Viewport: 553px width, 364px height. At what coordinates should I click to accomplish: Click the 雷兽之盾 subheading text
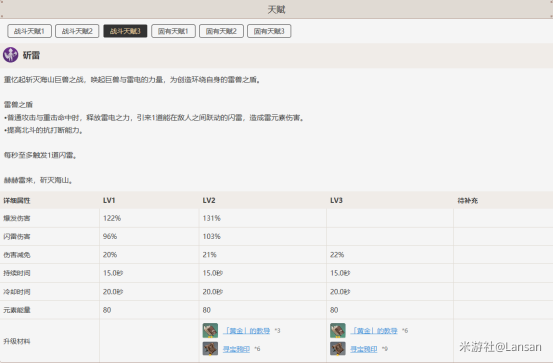point(18,104)
